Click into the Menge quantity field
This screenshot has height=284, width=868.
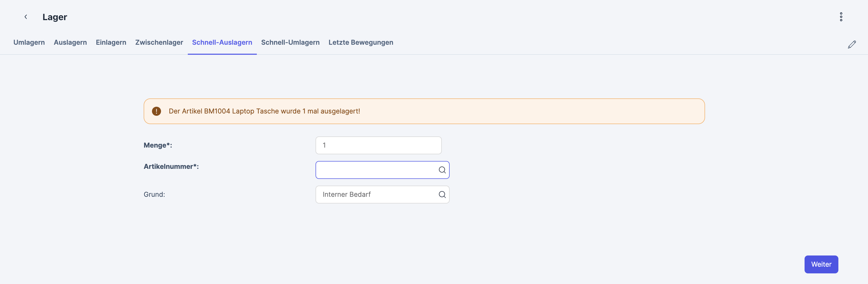pyautogui.click(x=378, y=146)
